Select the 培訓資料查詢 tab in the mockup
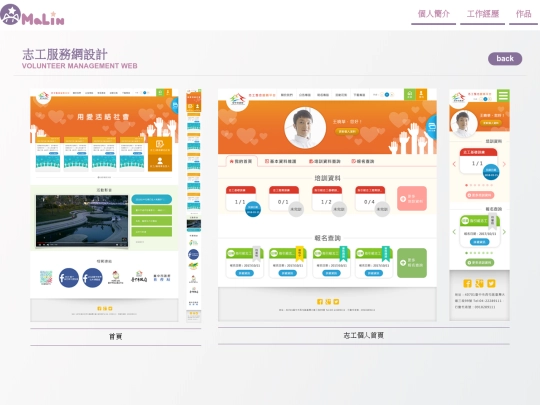Image resolution: width=540 pixels, height=405 pixels. [325, 161]
